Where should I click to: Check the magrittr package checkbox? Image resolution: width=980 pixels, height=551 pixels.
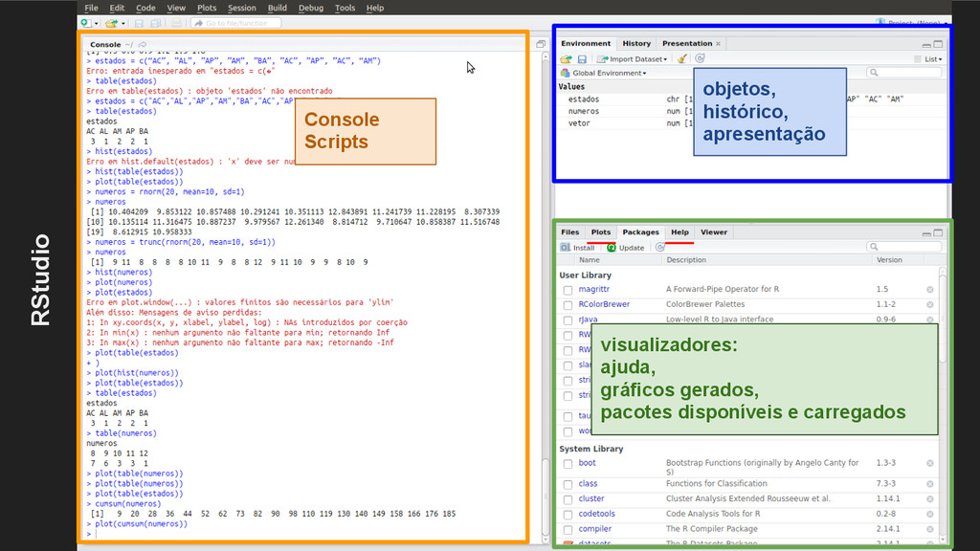(x=568, y=290)
